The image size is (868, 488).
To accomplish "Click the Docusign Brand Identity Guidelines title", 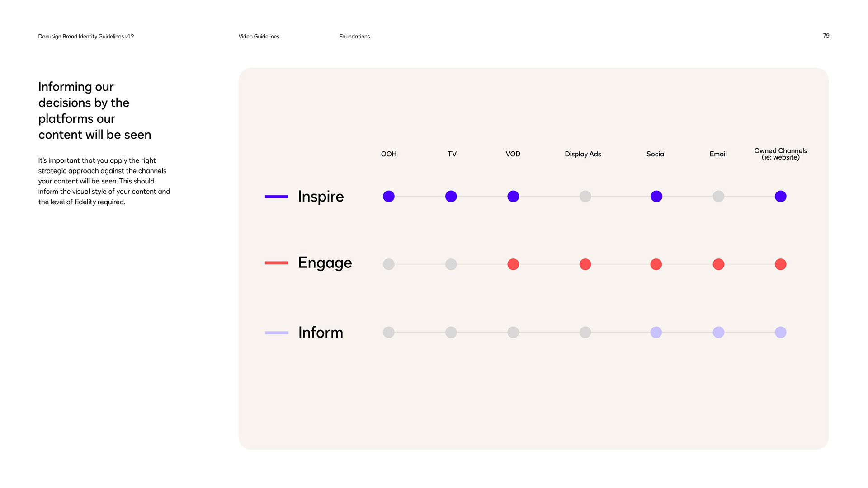I will (86, 37).
